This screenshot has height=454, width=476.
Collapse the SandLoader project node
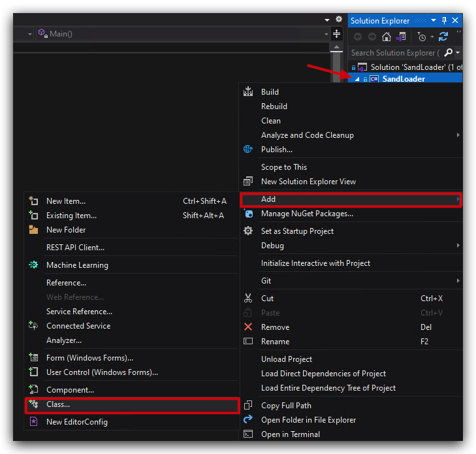tap(357, 79)
